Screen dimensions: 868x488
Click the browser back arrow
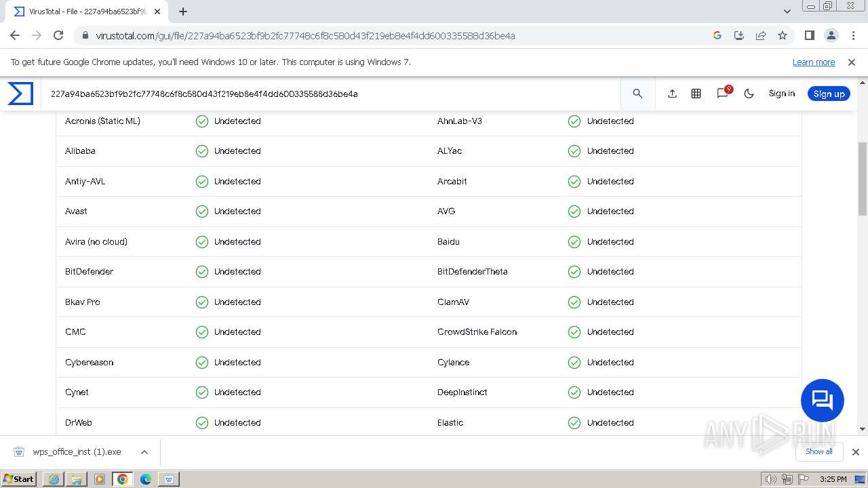coord(15,35)
